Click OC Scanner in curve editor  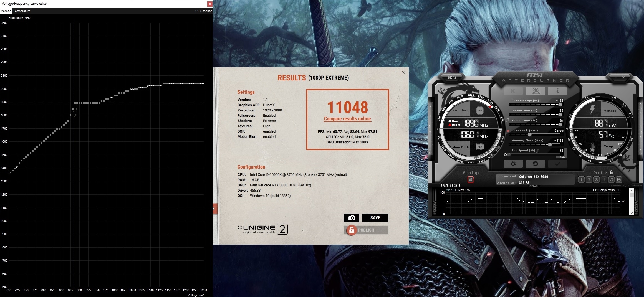point(203,11)
